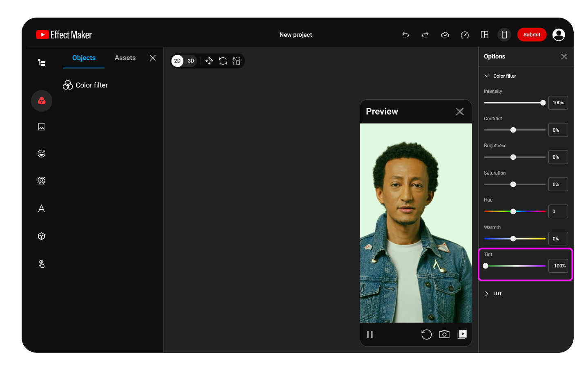Select the Objects tab

click(x=84, y=58)
